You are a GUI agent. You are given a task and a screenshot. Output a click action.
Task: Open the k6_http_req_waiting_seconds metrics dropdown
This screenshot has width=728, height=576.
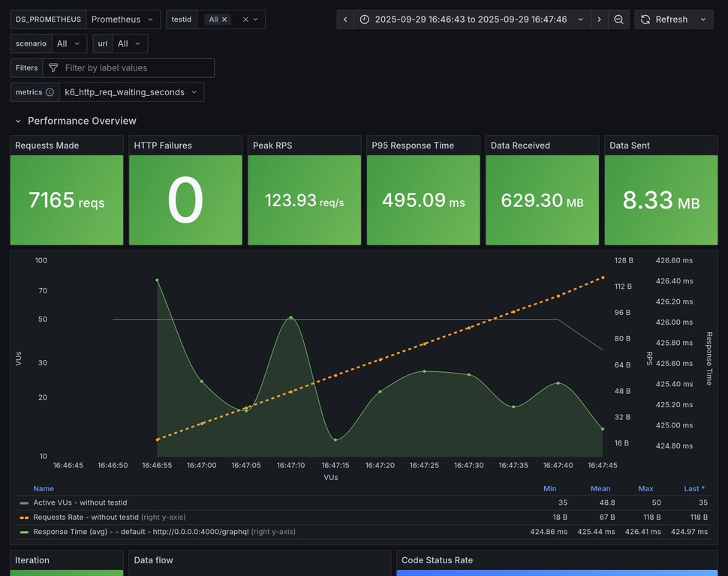pyautogui.click(x=131, y=92)
